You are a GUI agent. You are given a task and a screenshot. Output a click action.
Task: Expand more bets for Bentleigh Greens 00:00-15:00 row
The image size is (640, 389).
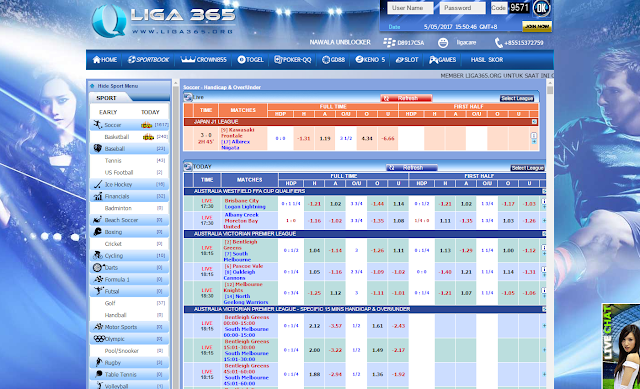[x=544, y=326]
